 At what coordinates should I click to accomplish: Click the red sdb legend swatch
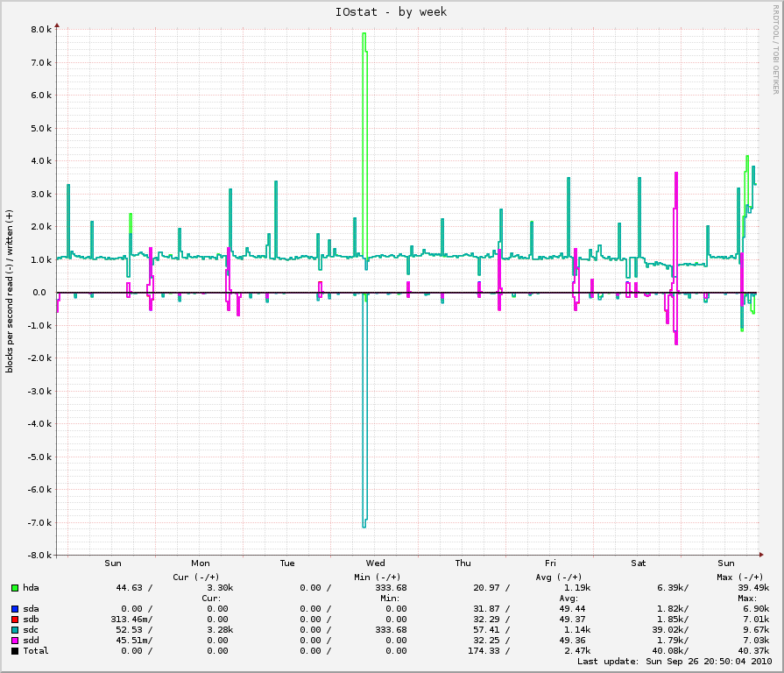(x=15, y=620)
